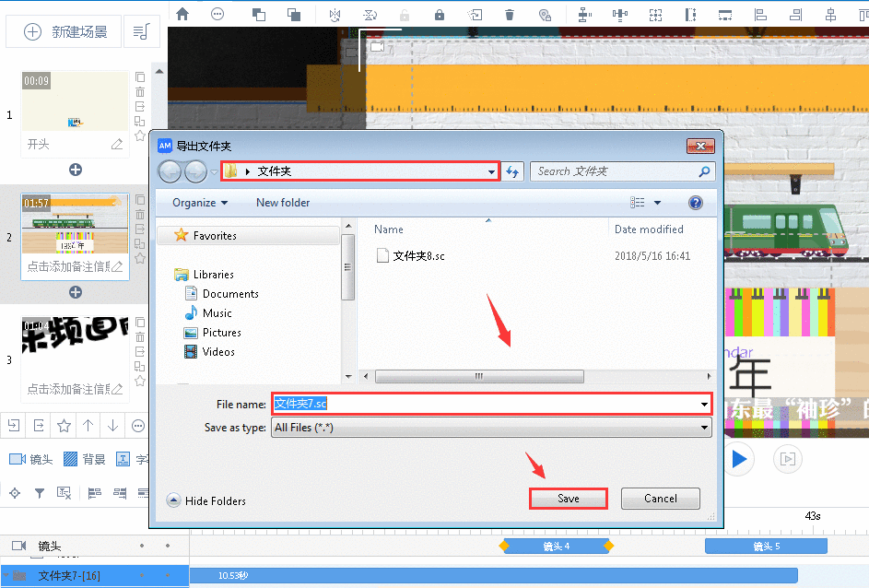The width and height of the screenshot is (869, 588).
Task: Select the 镜头 tab in timeline panel
Action: (x=30, y=459)
